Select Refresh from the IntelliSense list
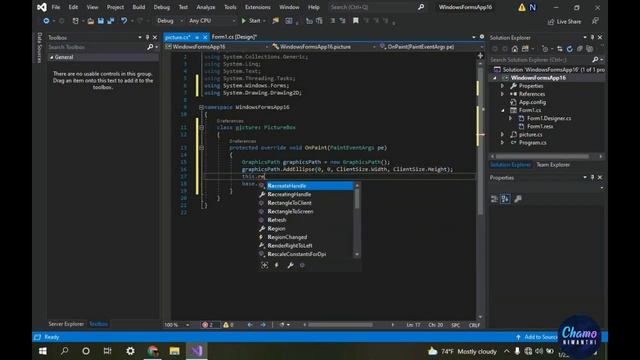 click(277, 220)
